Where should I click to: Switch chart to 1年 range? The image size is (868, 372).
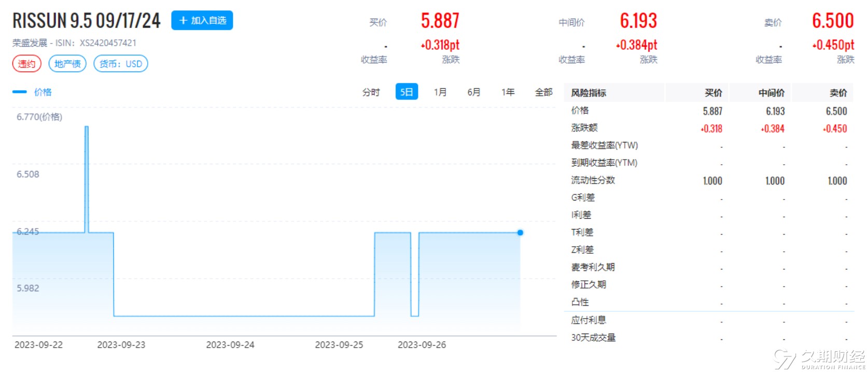pyautogui.click(x=508, y=92)
